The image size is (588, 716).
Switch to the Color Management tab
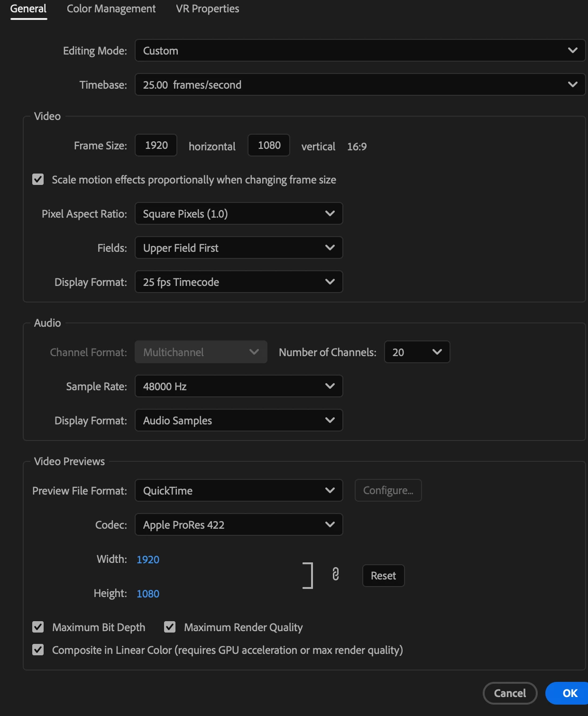(x=111, y=9)
